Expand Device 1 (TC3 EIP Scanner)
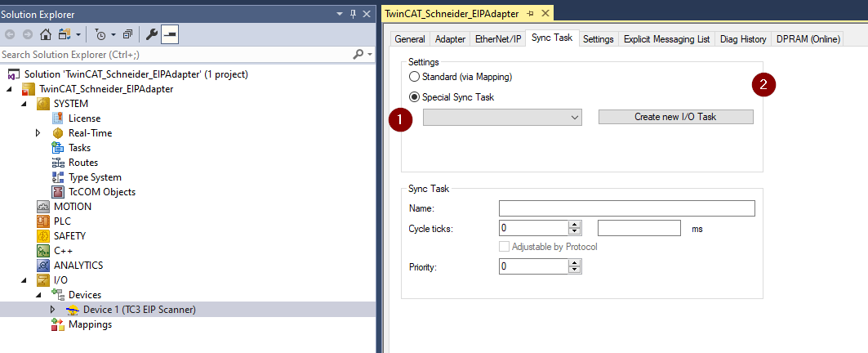Screen dimensions: 868x353 [52, 309]
